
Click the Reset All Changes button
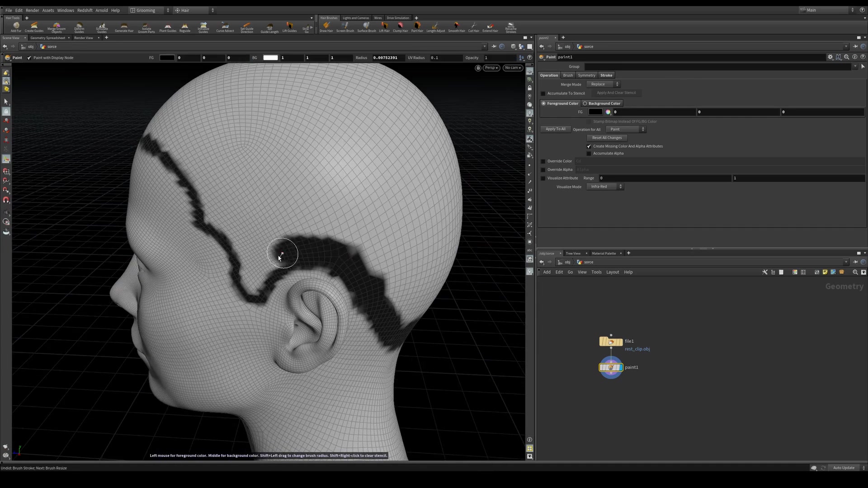(x=606, y=138)
